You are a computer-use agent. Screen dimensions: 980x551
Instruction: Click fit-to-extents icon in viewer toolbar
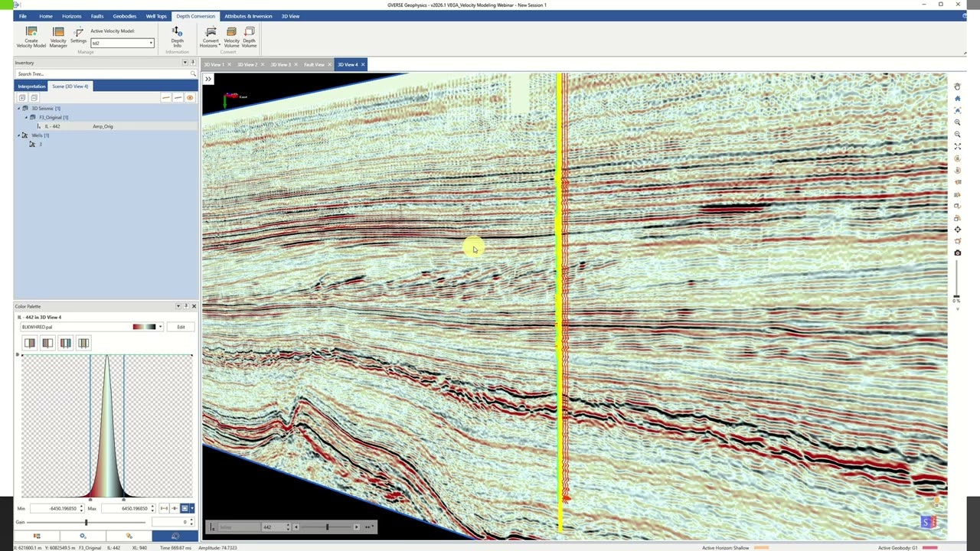[957, 146]
